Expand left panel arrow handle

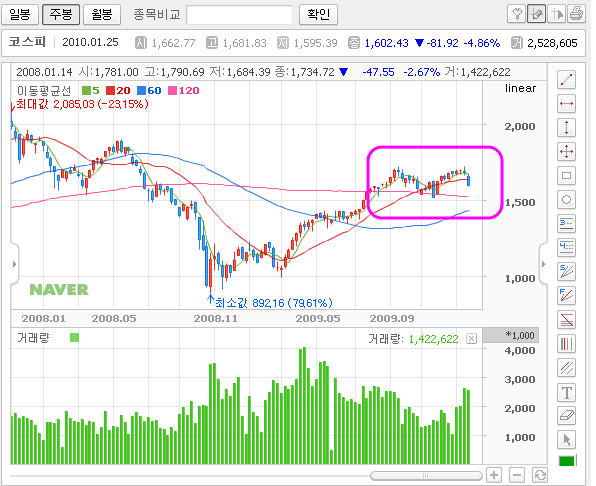(14, 264)
